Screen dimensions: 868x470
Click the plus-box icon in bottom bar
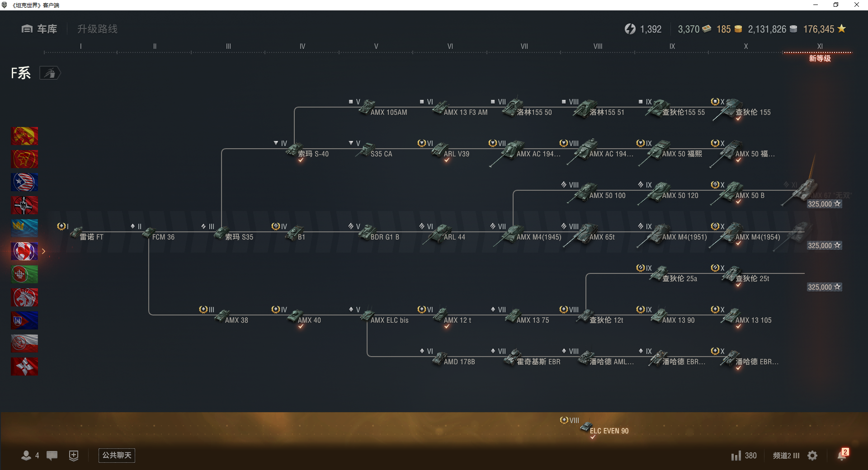[x=74, y=456]
